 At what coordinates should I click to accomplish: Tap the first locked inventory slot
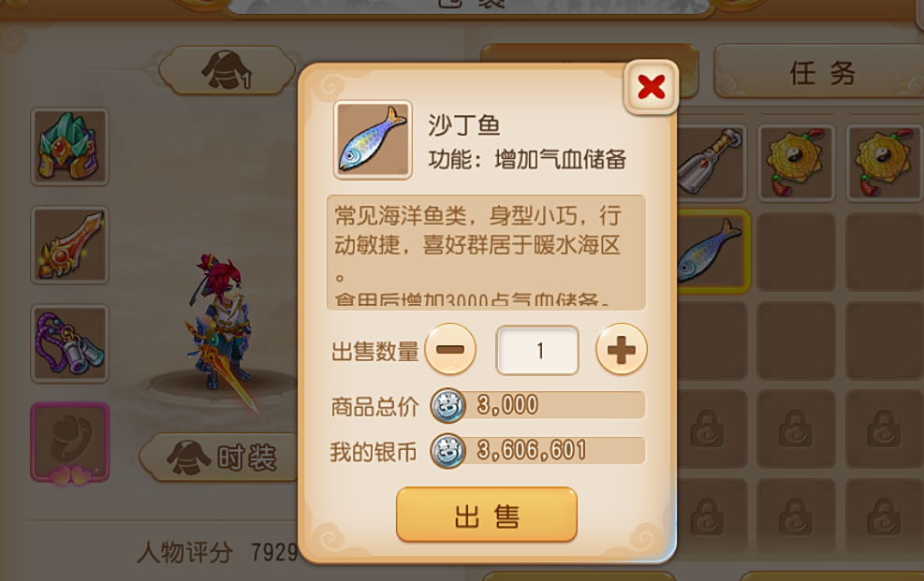click(x=711, y=428)
